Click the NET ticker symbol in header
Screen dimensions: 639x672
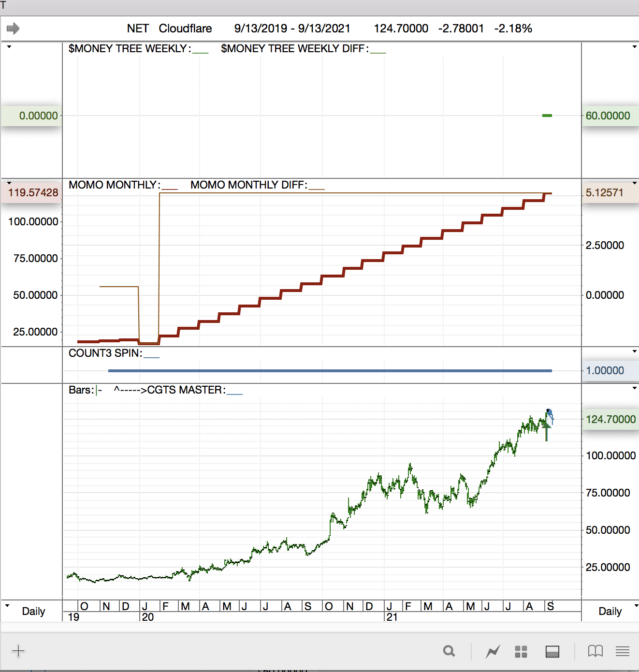click(138, 29)
